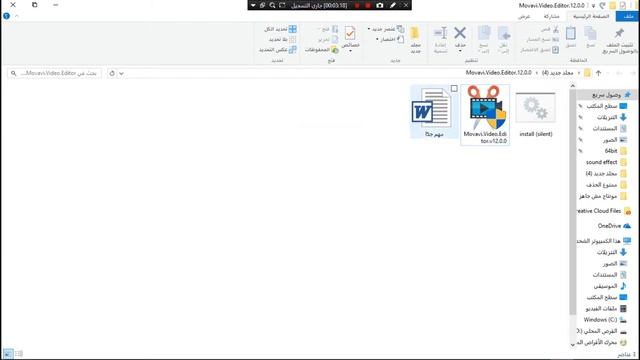Select This PC in the navigation pane
This screenshot has height=360, width=640.
604,241
